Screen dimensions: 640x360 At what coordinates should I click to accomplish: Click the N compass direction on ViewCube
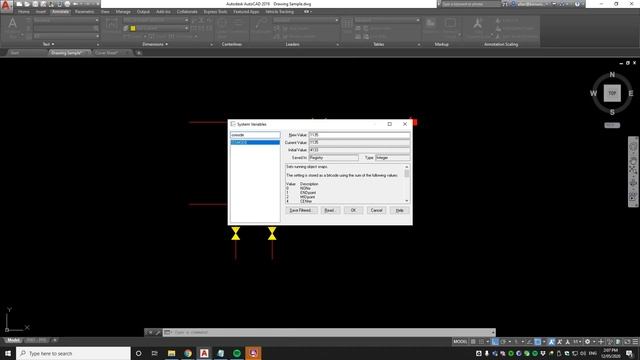612,75
